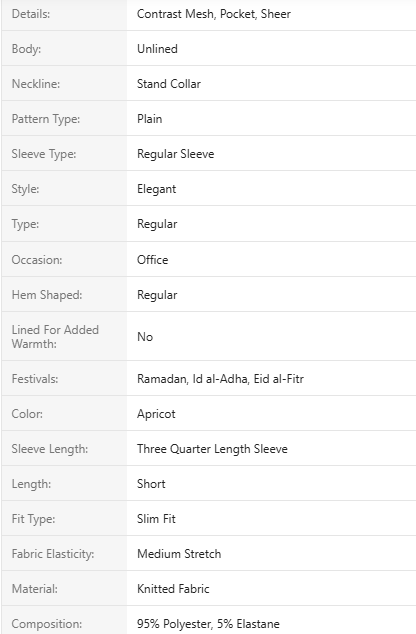
Task: Click the Slim Fit value
Action: [x=156, y=519]
